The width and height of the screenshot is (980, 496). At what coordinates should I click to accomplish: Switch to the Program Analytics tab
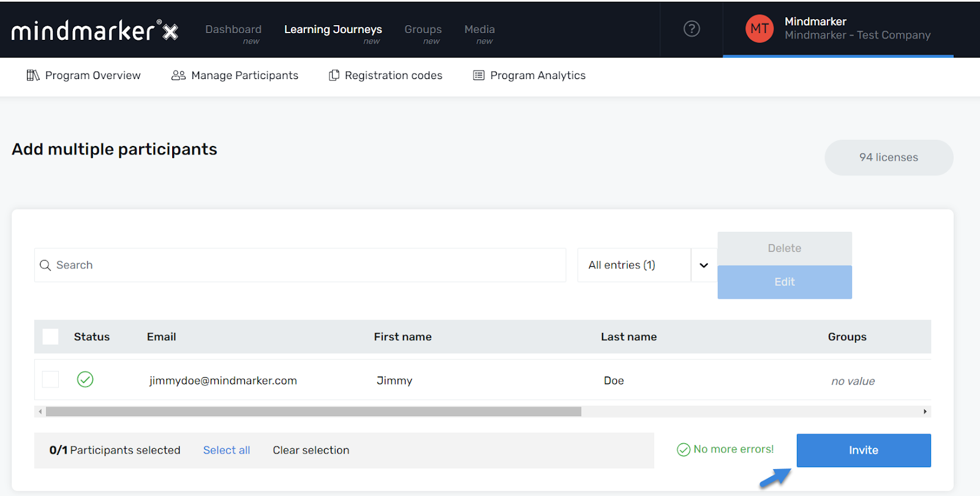[x=530, y=75]
